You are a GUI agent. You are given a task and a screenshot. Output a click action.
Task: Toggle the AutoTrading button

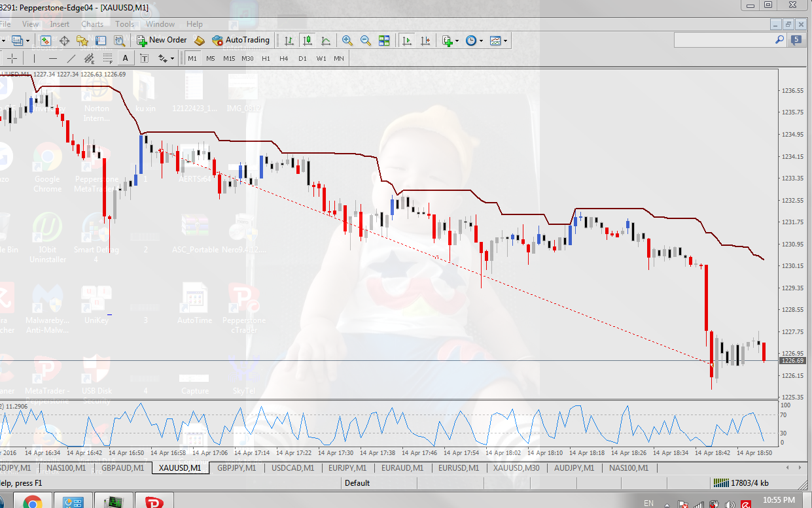tap(241, 40)
